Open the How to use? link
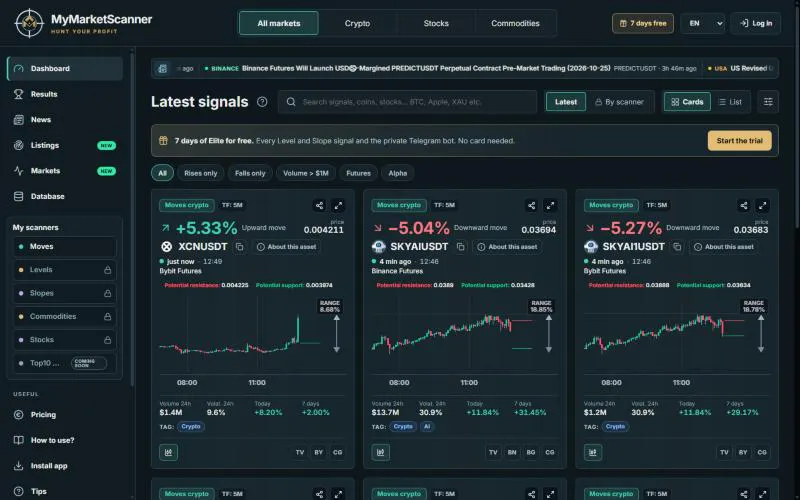800x500 pixels. coord(65,440)
